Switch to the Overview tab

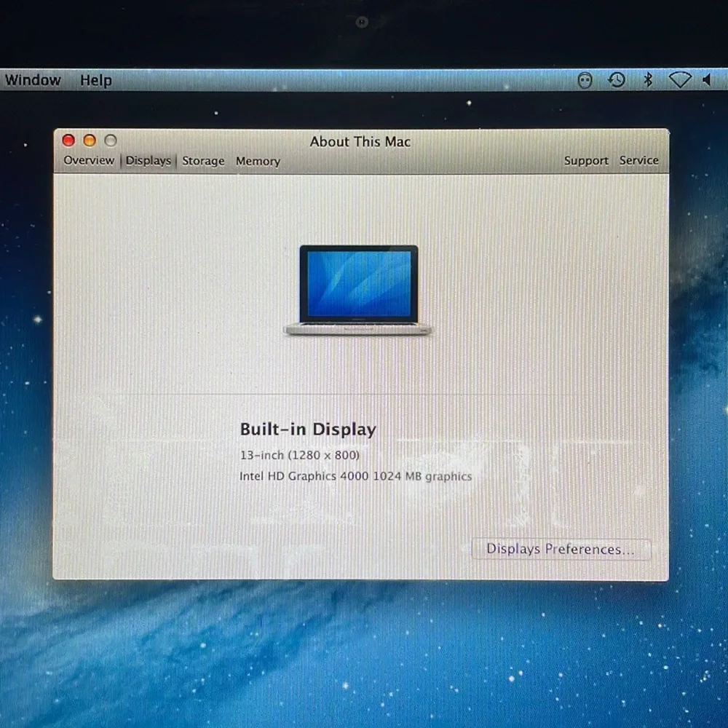[89, 160]
